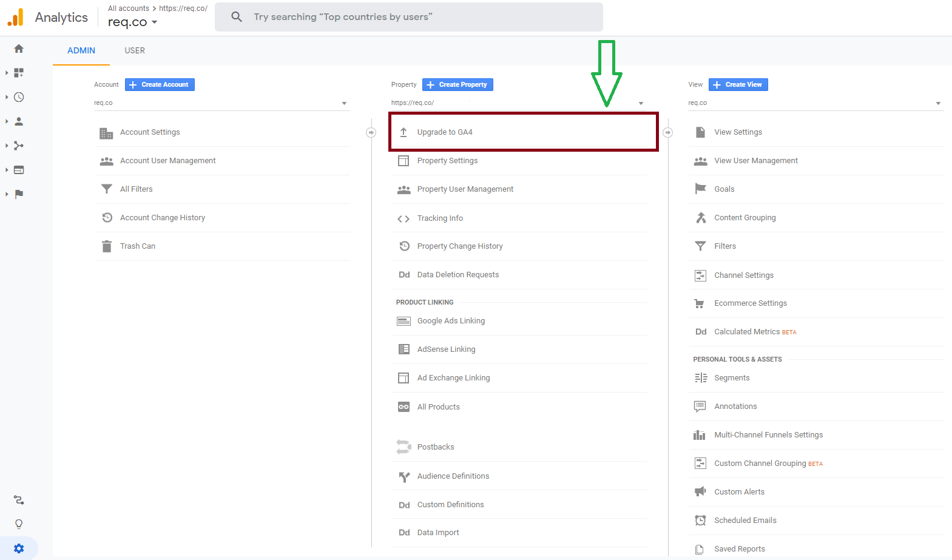Open Customization dashboard icon in sidebar
Image resolution: width=952 pixels, height=560 pixels.
(x=19, y=73)
